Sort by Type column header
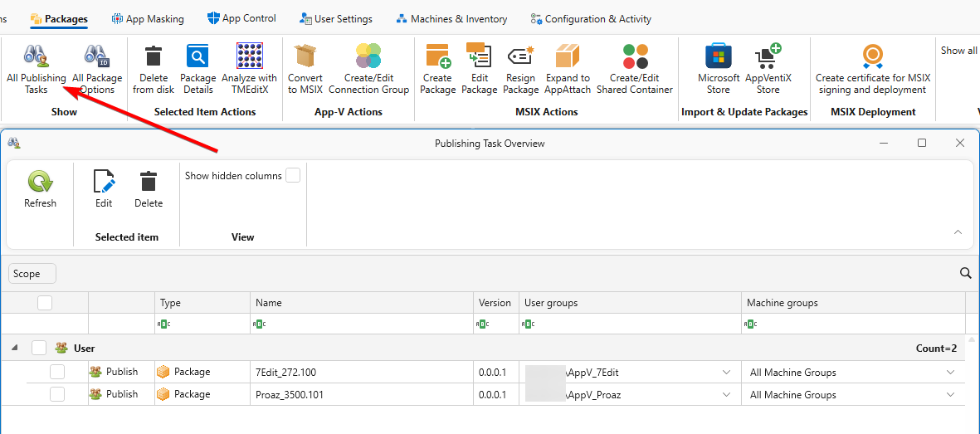The width and height of the screenshot is (980, 434). (x=202, y=303)
